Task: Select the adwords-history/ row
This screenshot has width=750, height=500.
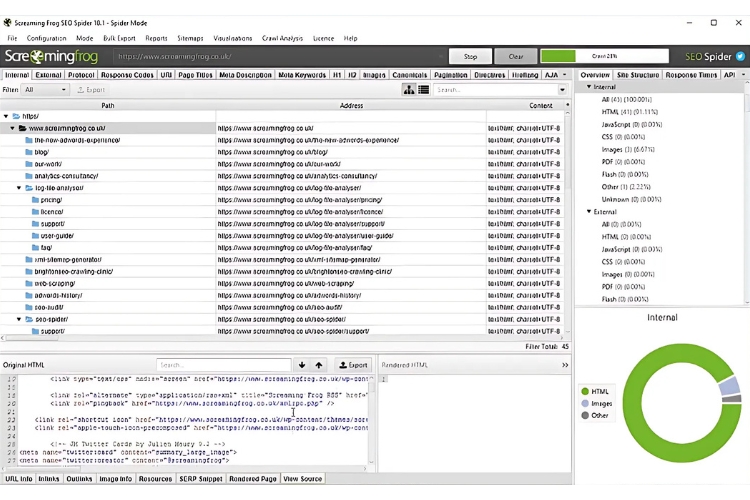Action: 282,296
